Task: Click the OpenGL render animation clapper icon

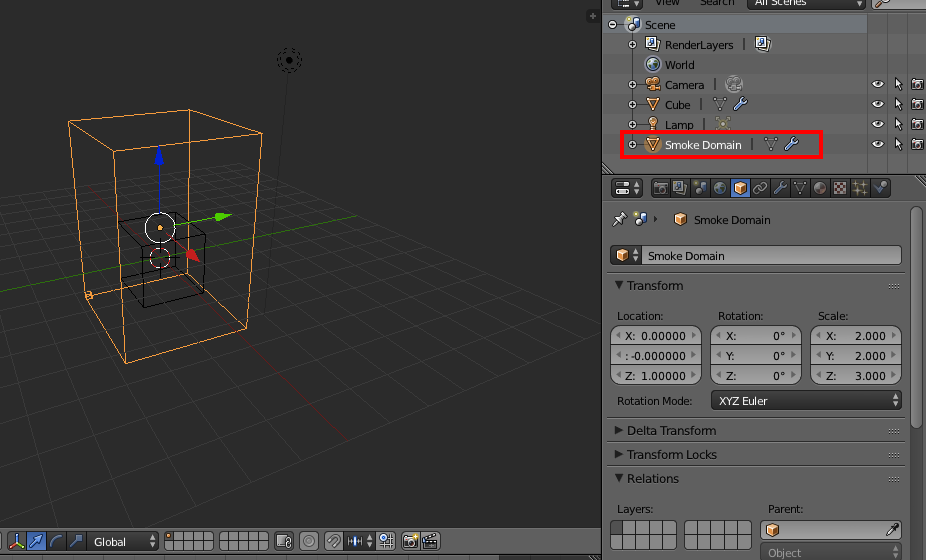Action: (430, 541)
